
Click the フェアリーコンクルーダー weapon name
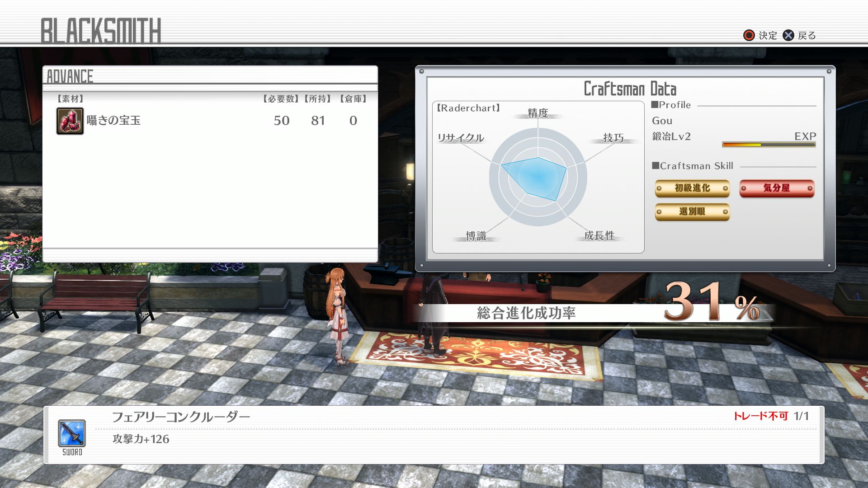tap(181, 417)
